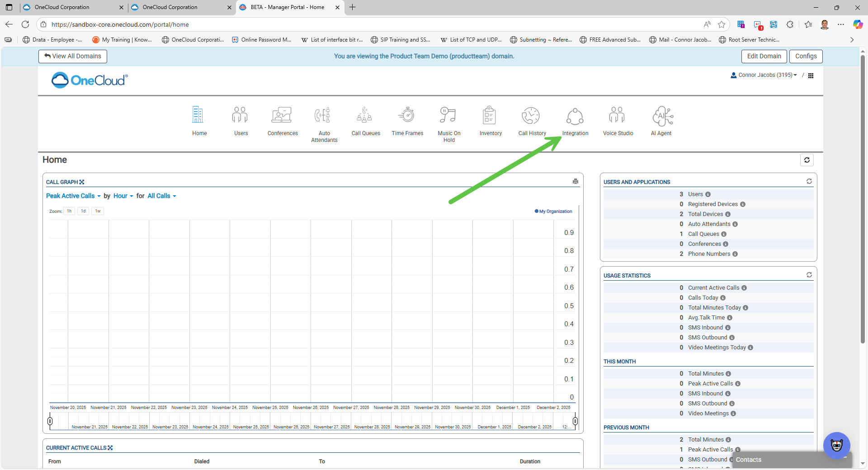Print the call graph
868x470 pixels.
pos(575,182)
